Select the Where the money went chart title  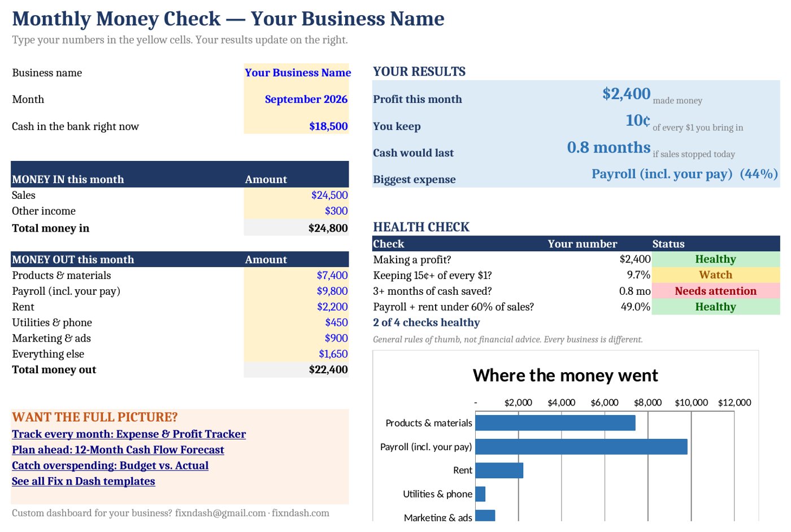(x=566, y=376)
